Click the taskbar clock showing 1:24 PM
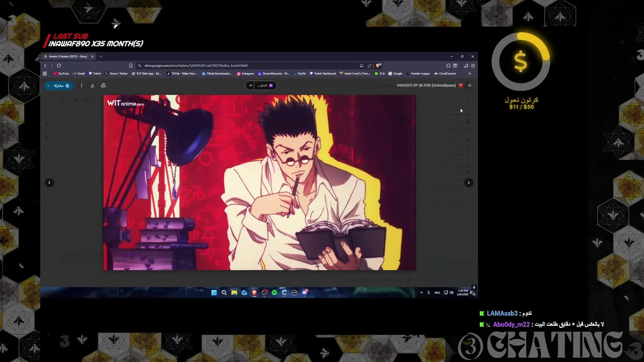 462,293
